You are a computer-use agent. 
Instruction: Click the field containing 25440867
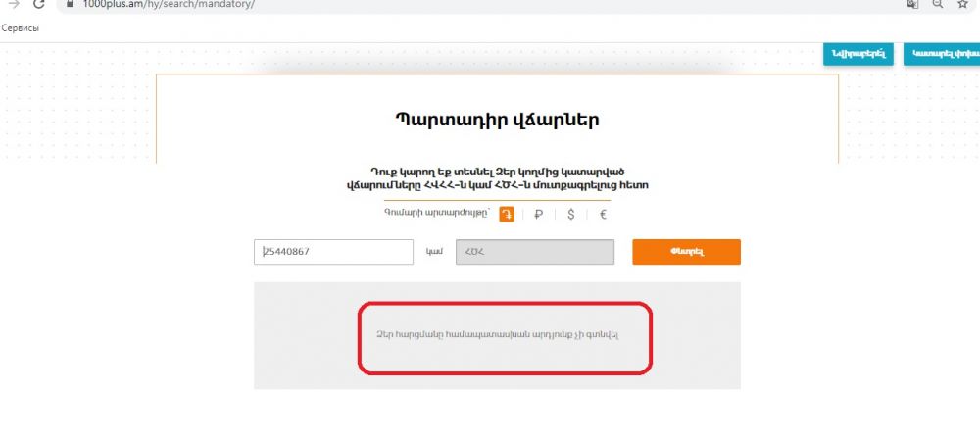[x=333, y=252]
